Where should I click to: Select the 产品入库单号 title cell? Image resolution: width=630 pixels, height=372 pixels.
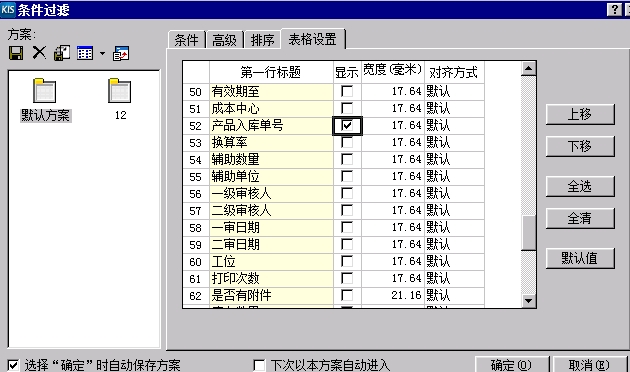click(271, 126)
